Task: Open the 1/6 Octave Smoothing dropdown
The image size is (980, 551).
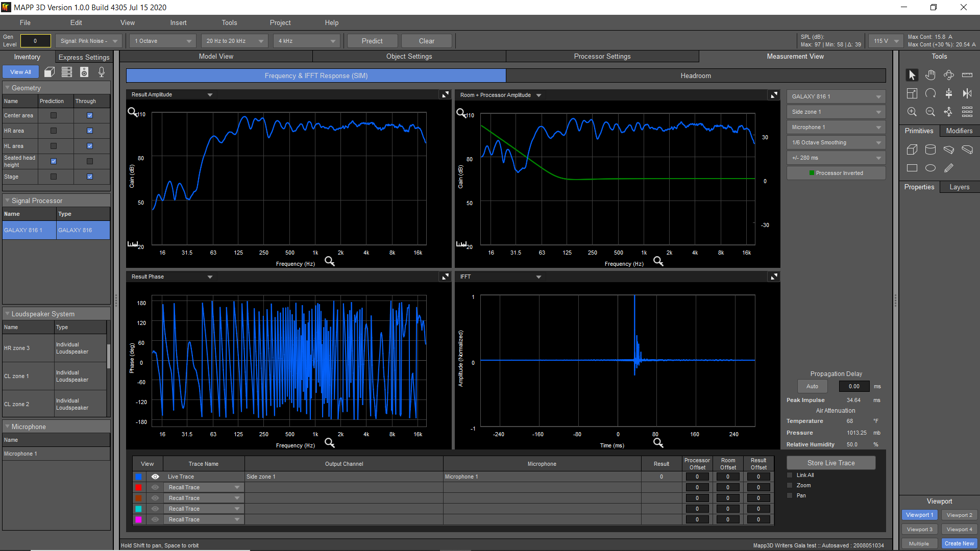Action: point(836,142)
